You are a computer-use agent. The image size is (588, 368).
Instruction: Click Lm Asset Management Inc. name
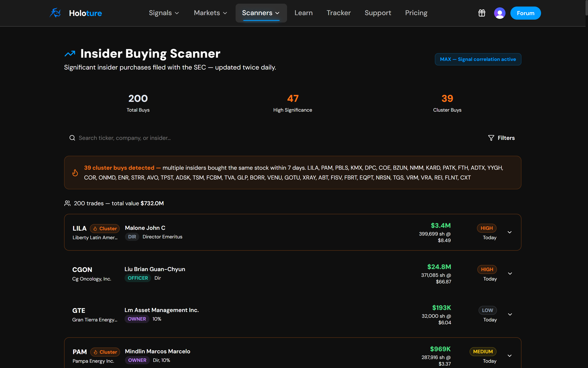[161, 310]
